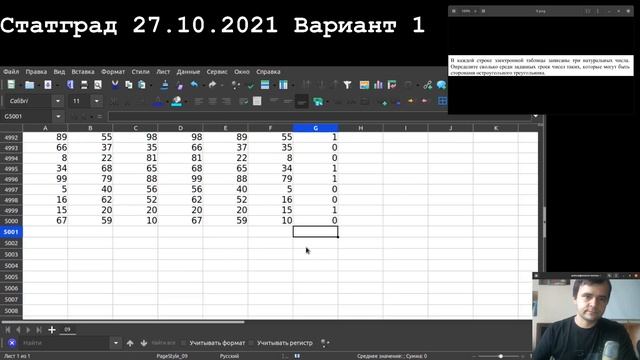
Task: Select row 5001 header
Action: pyautogui.click(x=11, y=232)
